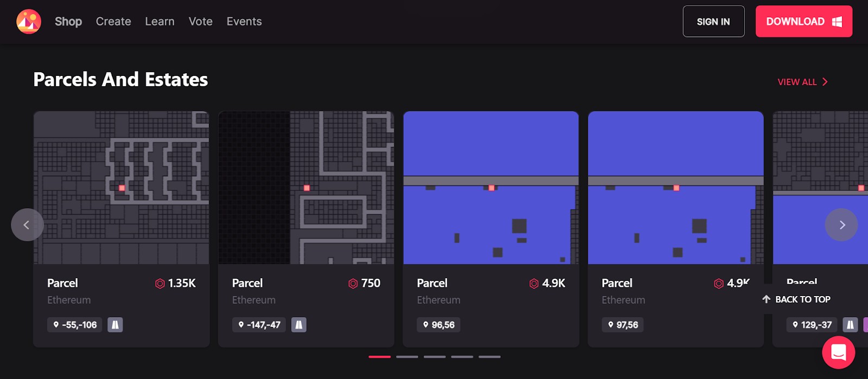
Task: Select the second carousel page indicator
Action: [407, 357]
